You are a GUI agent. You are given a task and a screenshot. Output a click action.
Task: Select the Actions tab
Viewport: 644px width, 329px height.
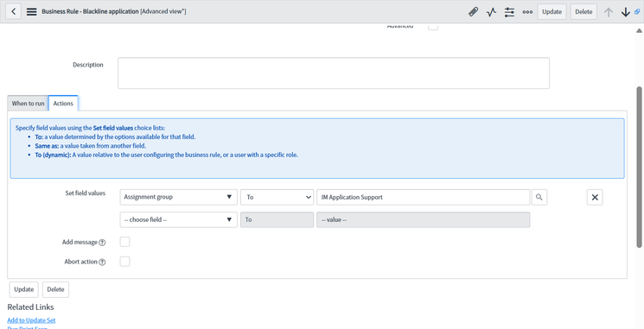[63, 104]
